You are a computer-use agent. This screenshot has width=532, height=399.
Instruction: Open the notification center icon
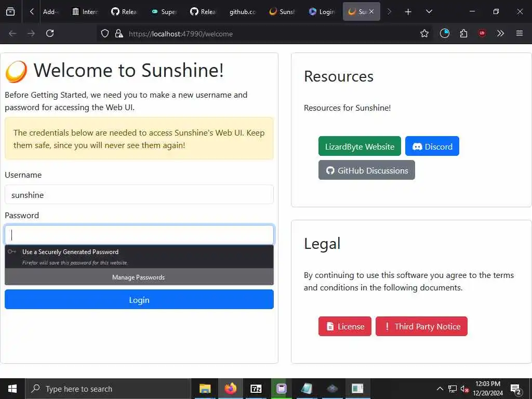tap(516, 389)
